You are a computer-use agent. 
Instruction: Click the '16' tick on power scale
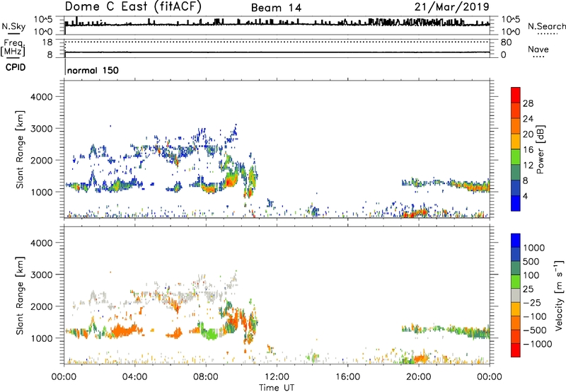pyautogui.click(x=528, y=150)
